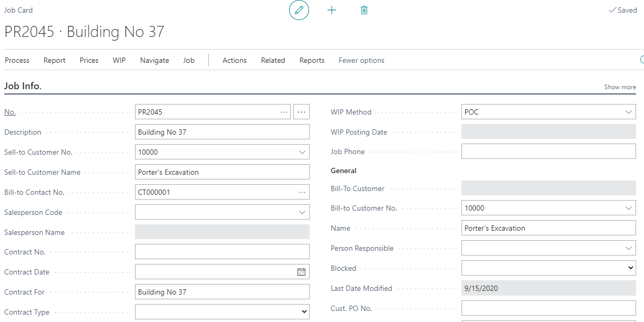644x322 pixels.
Task: Open the Contract Date calendar picker
Action: (301, 272)
